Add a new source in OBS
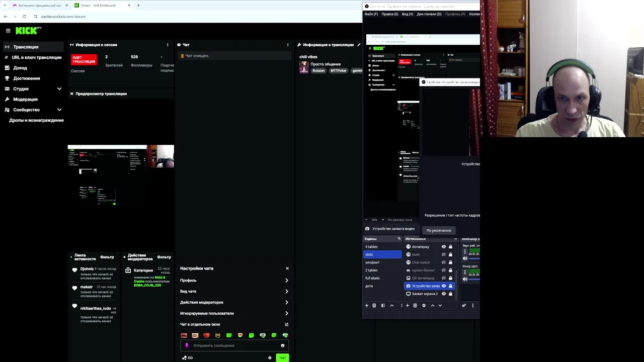Screen dimensions: 644x362 408,306
